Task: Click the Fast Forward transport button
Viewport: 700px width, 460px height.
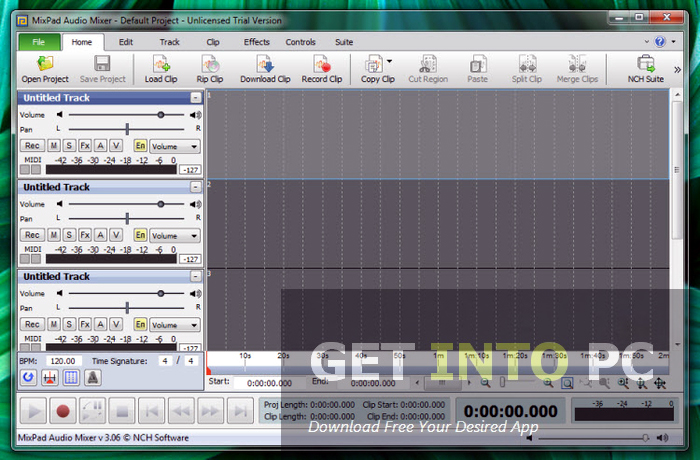Action: tap(210, 410)
